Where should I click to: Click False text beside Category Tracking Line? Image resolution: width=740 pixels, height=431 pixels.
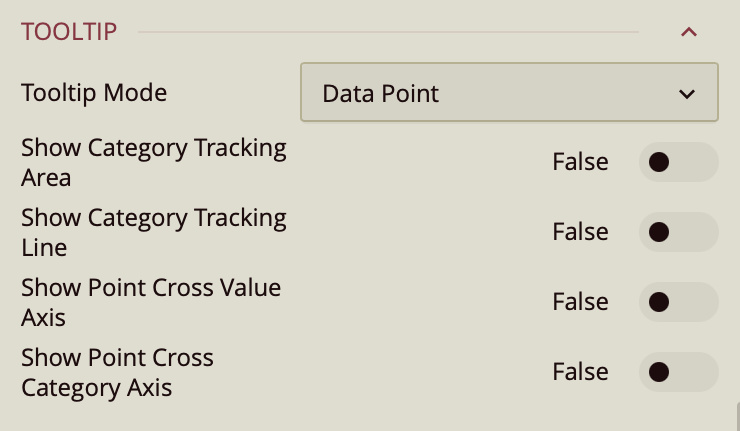pyautogui.click(x=580, y=232)
